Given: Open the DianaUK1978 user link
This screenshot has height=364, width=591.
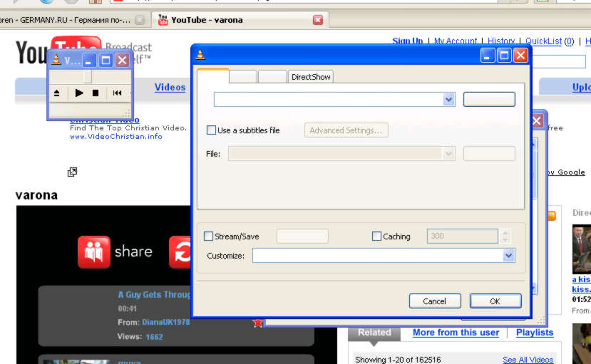Looking at the screenshot, I should pyautogui.click(x=166, y=322).
